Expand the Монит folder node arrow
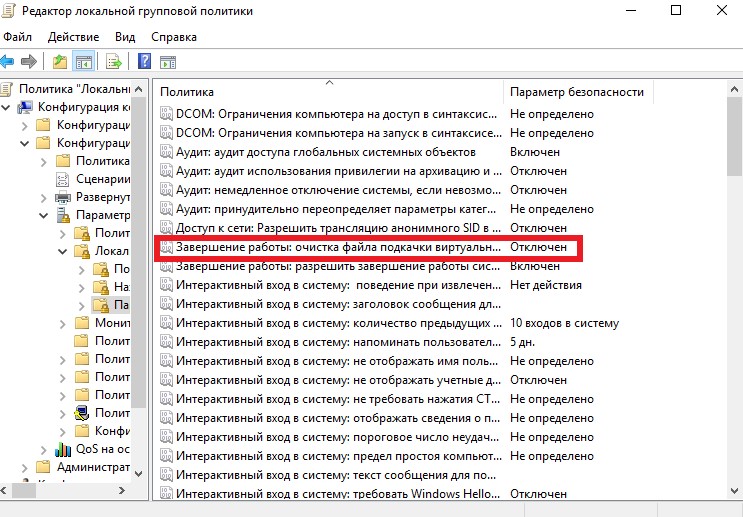Image resolution: width=743 pixels, height=517 pixels. coord(63,324)
